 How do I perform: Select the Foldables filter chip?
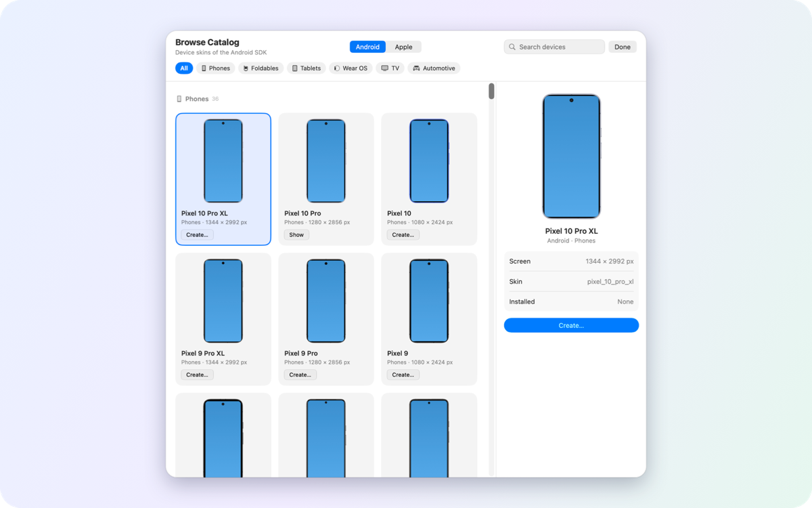(261, 68)
